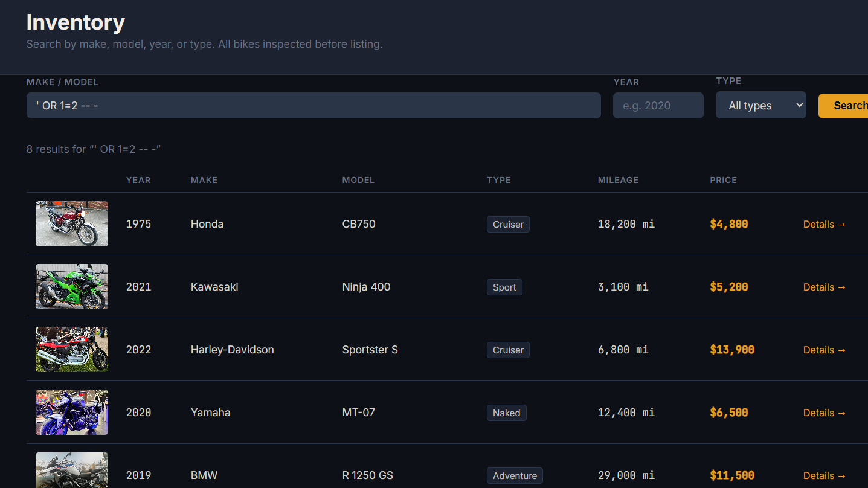Image resolution: width=868 pixels, height=488 pixels.
Task: Click the 18,200 mi mileage value
Action: pyautogui.click(x=626, y=224)
